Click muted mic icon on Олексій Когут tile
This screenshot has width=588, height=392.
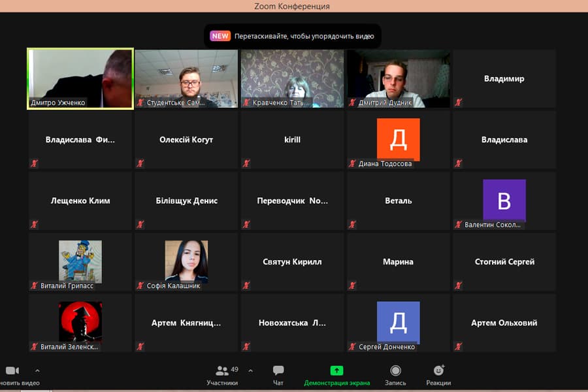tap(140, 163)
